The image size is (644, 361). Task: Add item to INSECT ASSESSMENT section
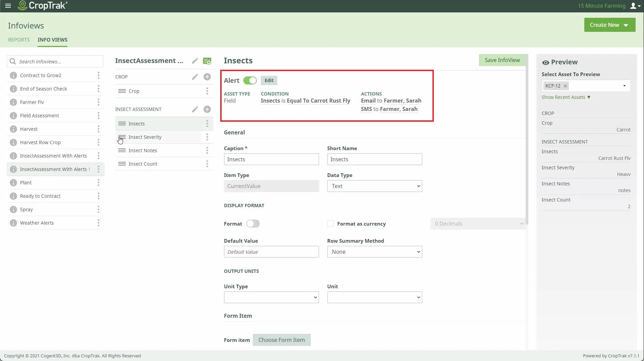[x=207, y=109]
